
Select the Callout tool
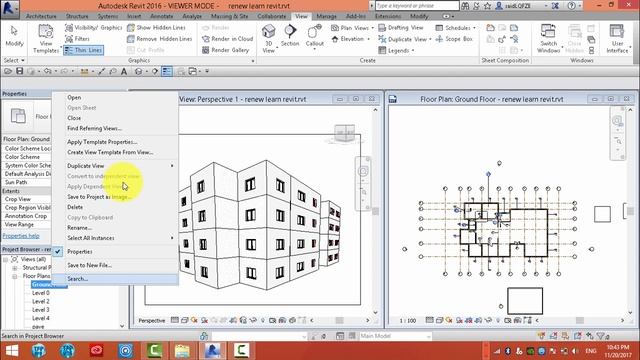point(315,37)
